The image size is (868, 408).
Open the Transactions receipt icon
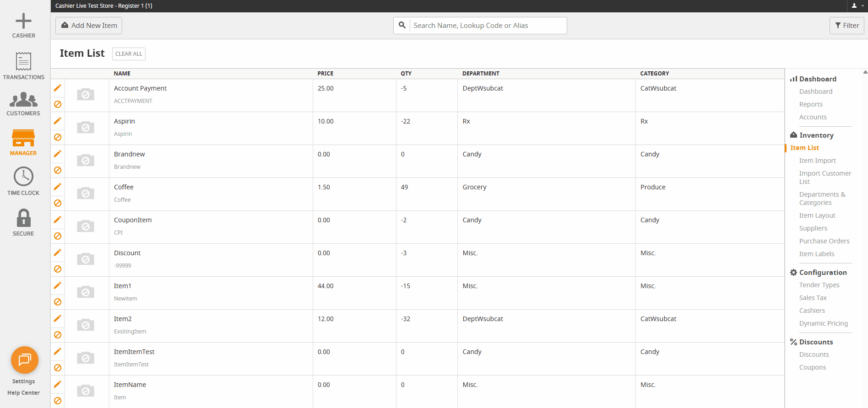click(x=23, y=61)
